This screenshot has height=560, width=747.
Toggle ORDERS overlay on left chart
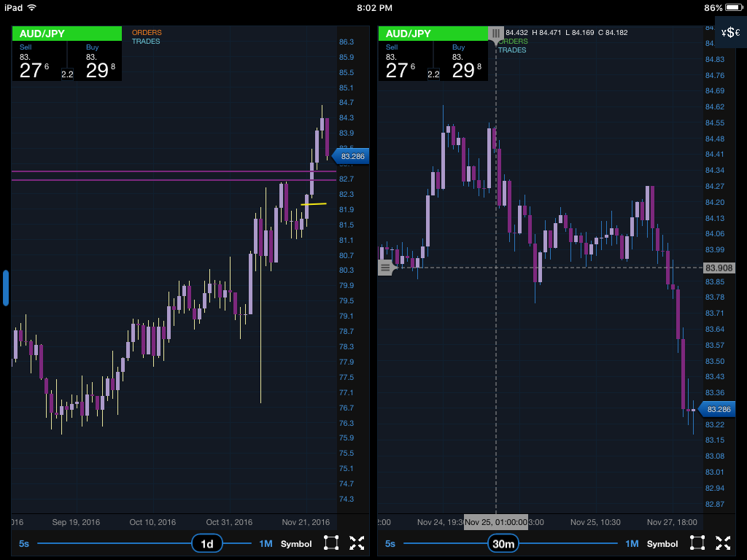[147, 32]
